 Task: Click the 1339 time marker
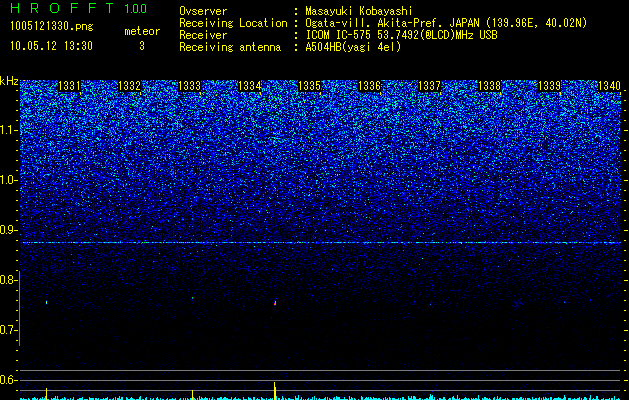[550, 86]
